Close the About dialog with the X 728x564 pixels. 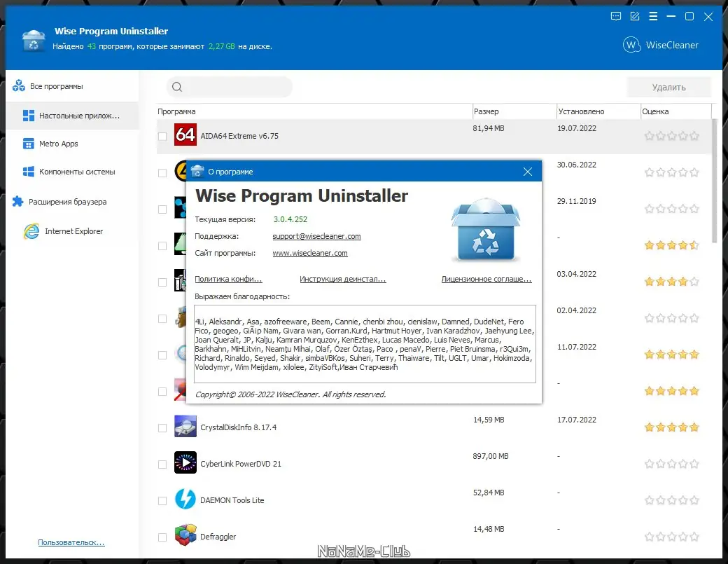[x=527, y=172]
